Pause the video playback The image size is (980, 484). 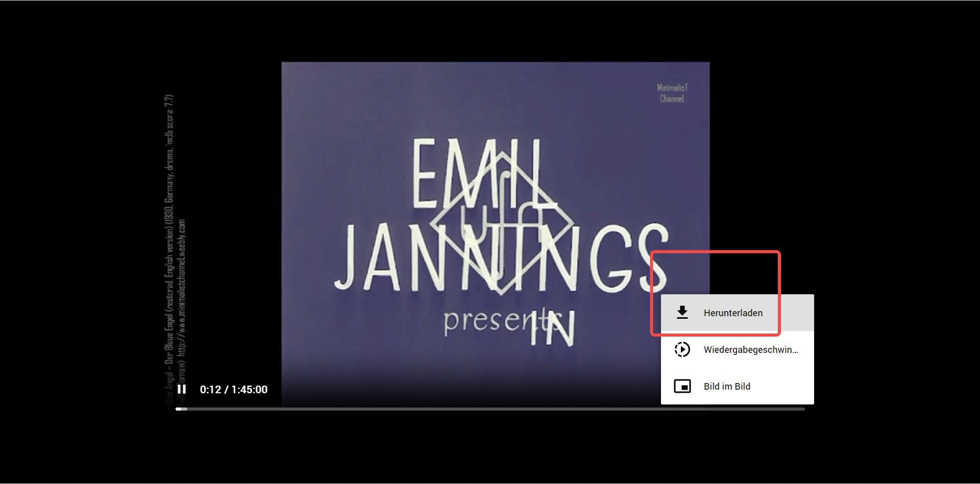(x=181, y=389)
